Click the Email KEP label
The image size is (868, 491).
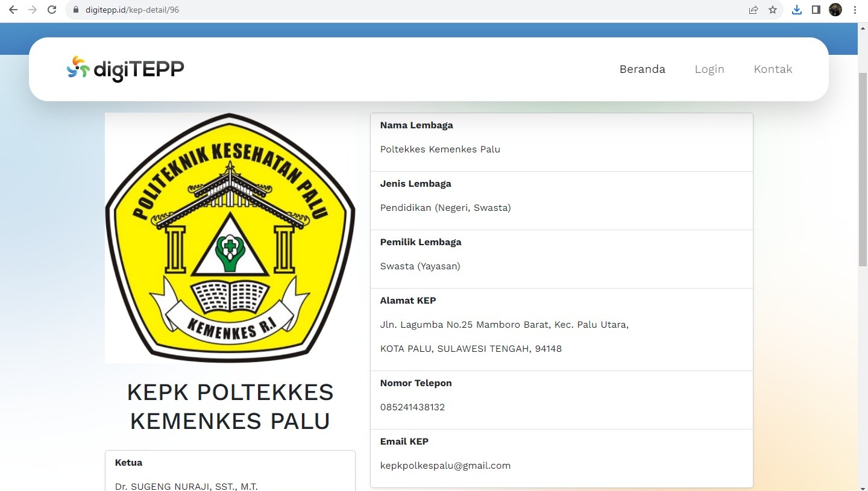[404, 442]
